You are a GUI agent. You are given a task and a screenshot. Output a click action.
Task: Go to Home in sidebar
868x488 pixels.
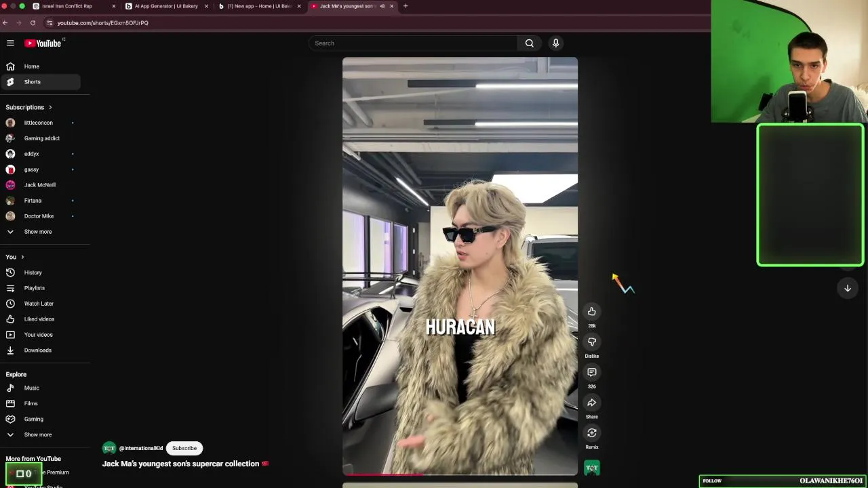pyautogui.click(x=41, y=66)
